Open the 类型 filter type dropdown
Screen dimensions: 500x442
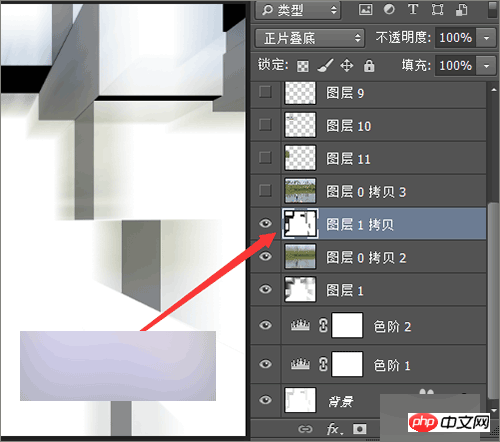click(298, 10)
